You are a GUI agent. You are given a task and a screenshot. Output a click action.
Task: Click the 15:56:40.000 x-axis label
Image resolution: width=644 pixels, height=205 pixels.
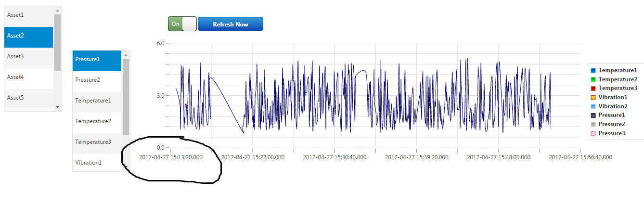pyautogui.click(x=580, y=157)
